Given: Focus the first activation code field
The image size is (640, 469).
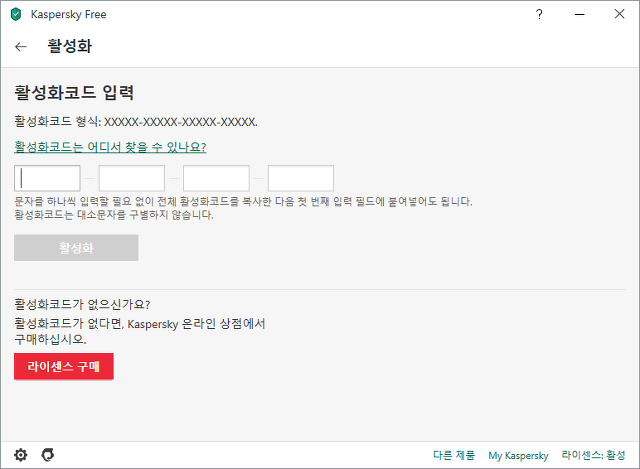Looking at the screenshot, I should coord(47,178).
